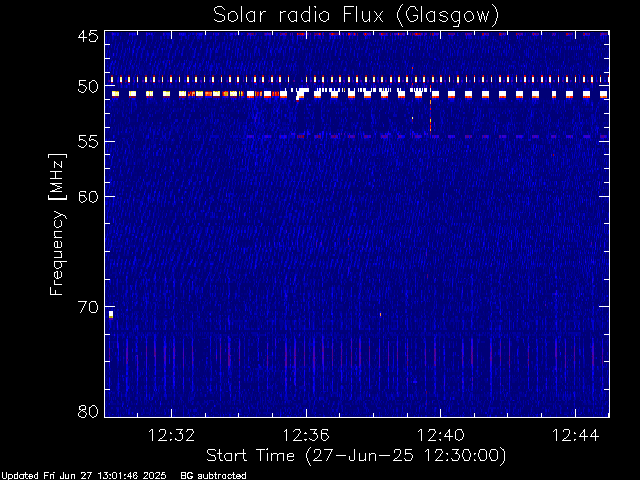
Task: Click the 'Solar radio Flux (Glasgow)' title
Action: [356, 16]
